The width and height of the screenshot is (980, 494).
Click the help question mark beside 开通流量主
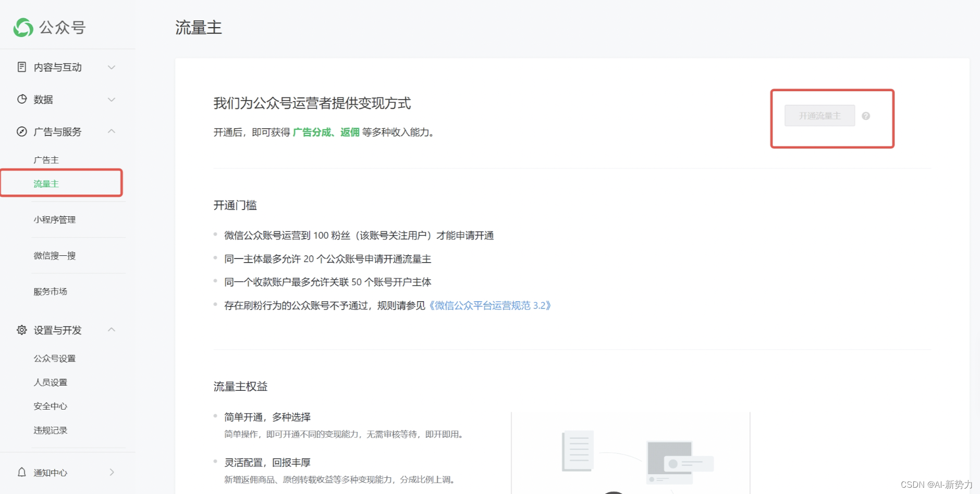tap(866, 116)
